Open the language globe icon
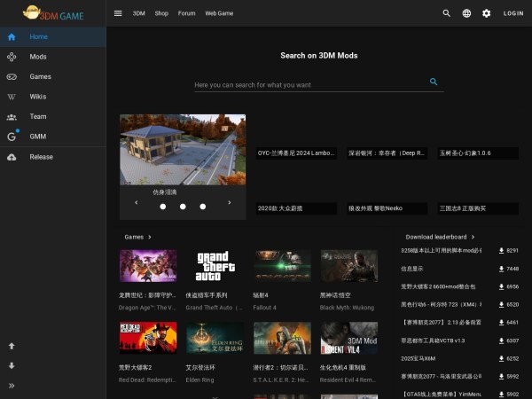The width and height of the screenshot is (532, 399). point(466,13)
